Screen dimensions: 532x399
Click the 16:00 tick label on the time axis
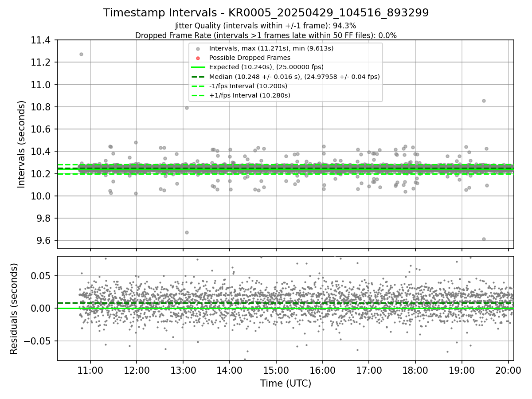pos(322,370)
